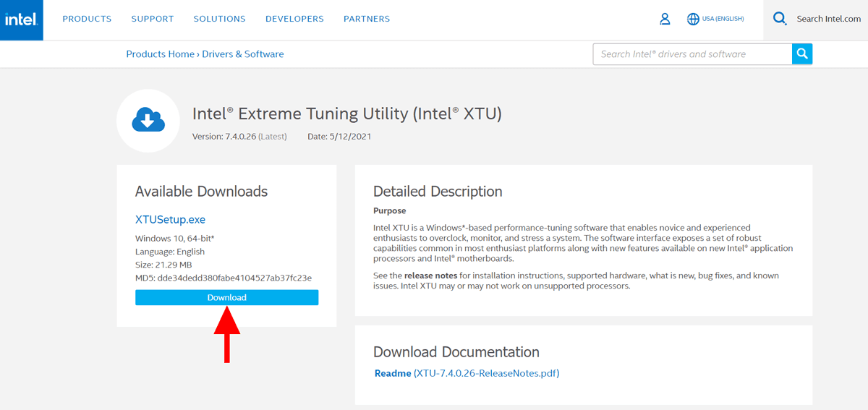Image resolution: width=868 pixels, height=410 pixels.
Task: Open the PRODUCTS menu
Action: (87, 19)
